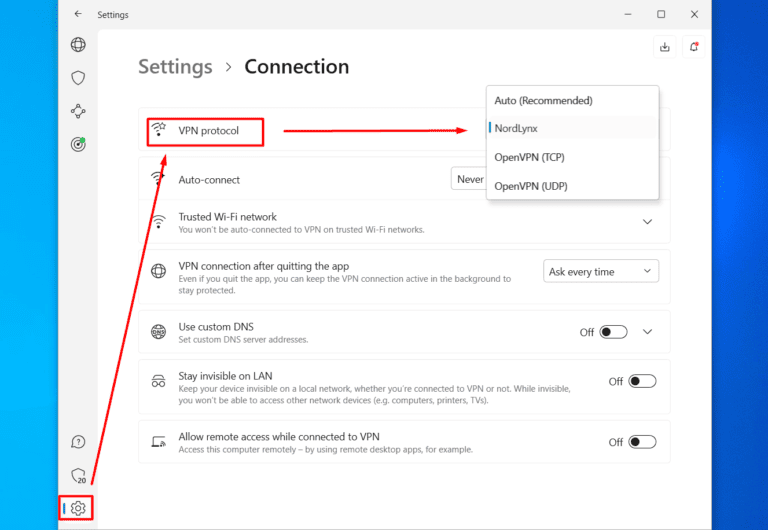Open the shield Threat Protection icon
768x530 pixels.
tap(78, 78)
